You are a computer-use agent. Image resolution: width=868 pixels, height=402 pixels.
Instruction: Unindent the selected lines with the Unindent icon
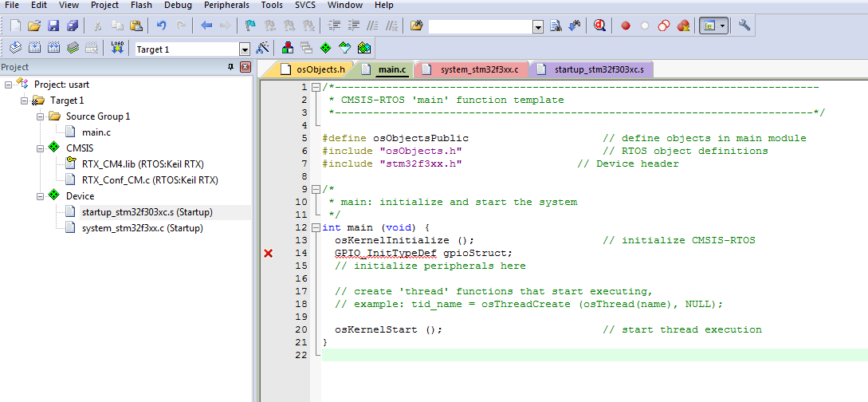353,26
